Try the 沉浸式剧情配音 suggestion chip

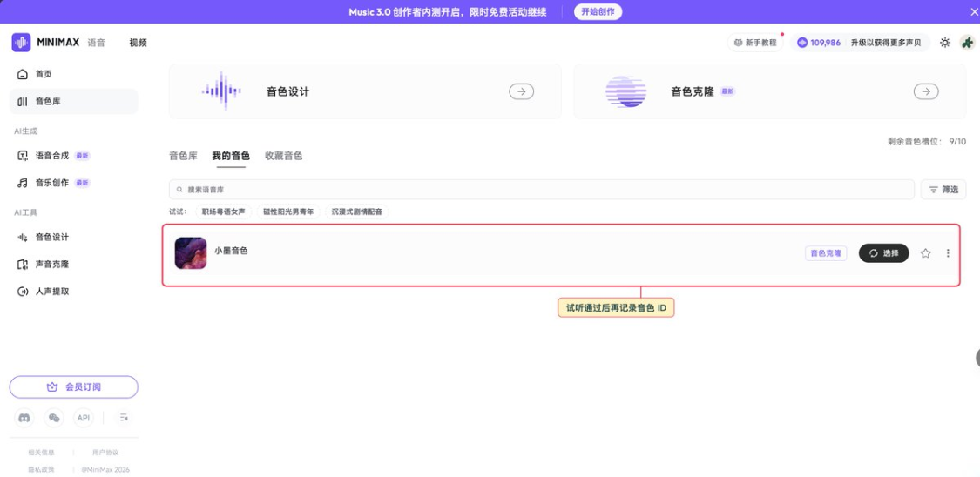click(x=357, y=212)
